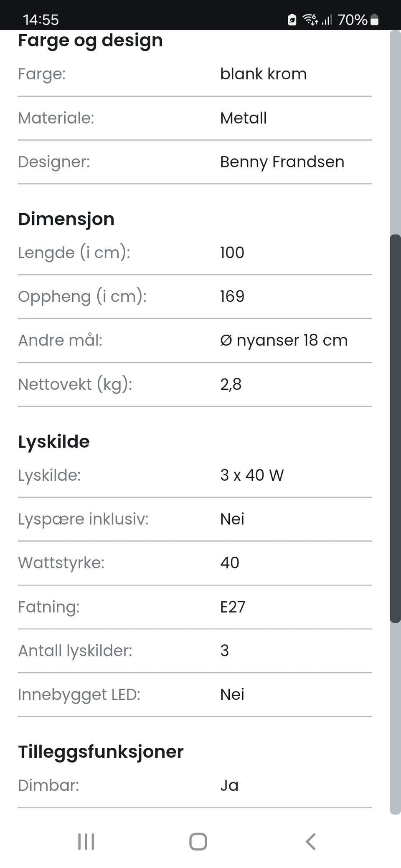Image resolution: width=401 pixels, height=868 pixels.
Task: Tap the back navigation arrow
Action: point(310,842)
